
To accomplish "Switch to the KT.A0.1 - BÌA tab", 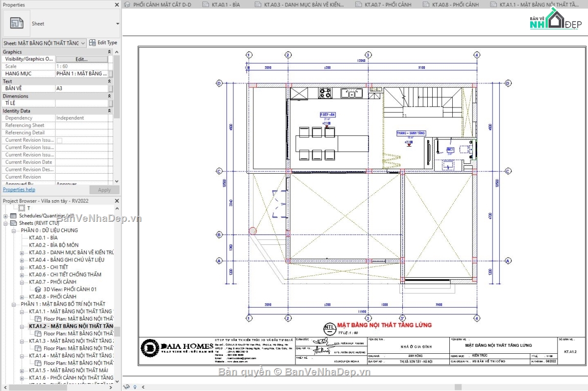I will [x=221, y=5].
